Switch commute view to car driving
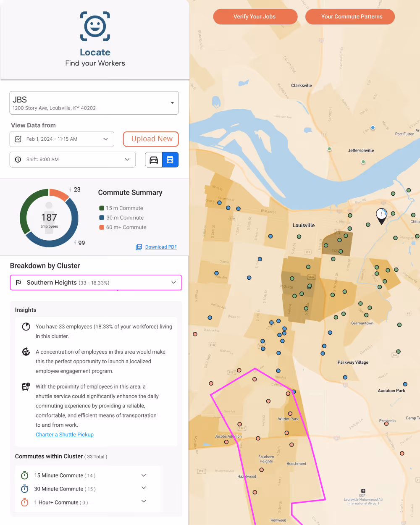Viewport: 420px width, 525px height. (x=153, y=160)
